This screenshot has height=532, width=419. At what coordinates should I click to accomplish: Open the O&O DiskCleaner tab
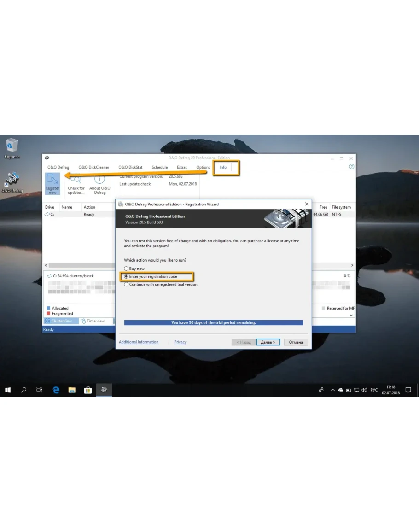[93, 167]
